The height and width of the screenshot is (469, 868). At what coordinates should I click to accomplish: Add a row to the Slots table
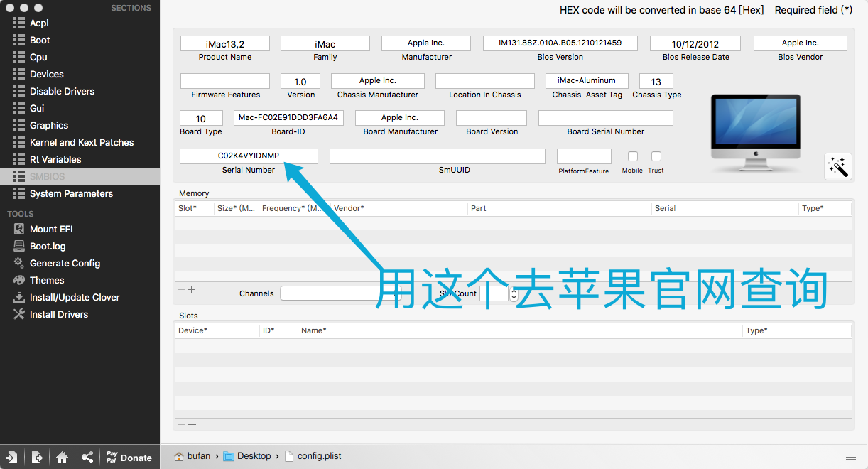192,425
